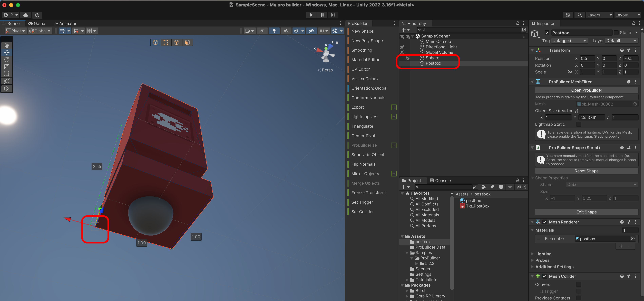Click the Reset Shape button
The height and width of the screenshot is (301, 644).
(x=586, y=171)
